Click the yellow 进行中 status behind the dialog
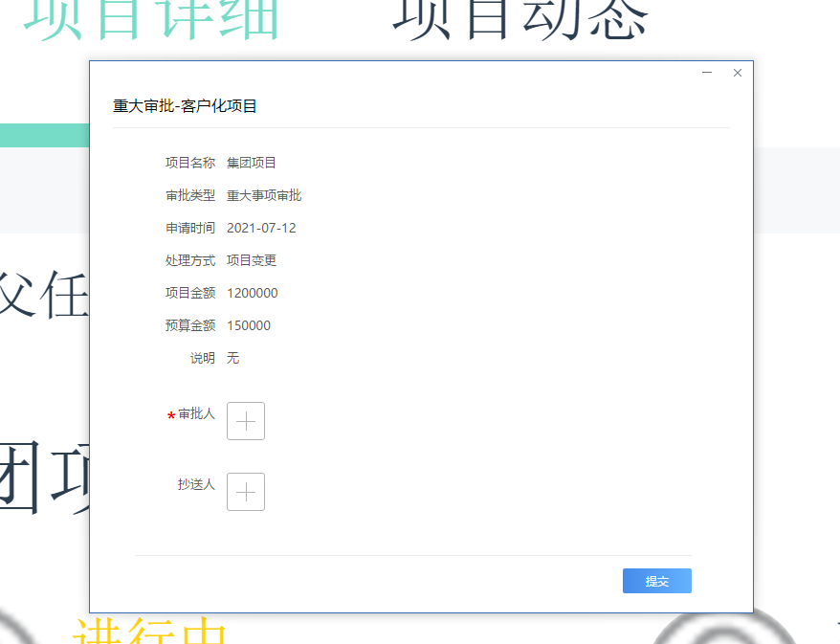The width and height of the screenshot is (840, 644). click(150, 632)
